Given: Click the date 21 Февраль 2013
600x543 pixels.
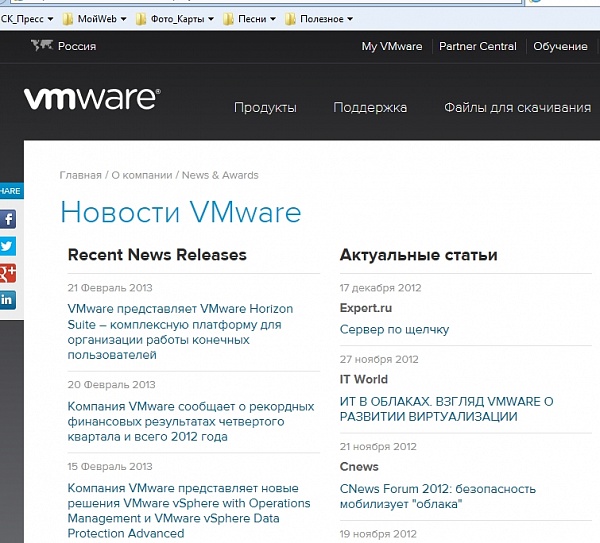Looking at the screenshot, I should point(110,288).
